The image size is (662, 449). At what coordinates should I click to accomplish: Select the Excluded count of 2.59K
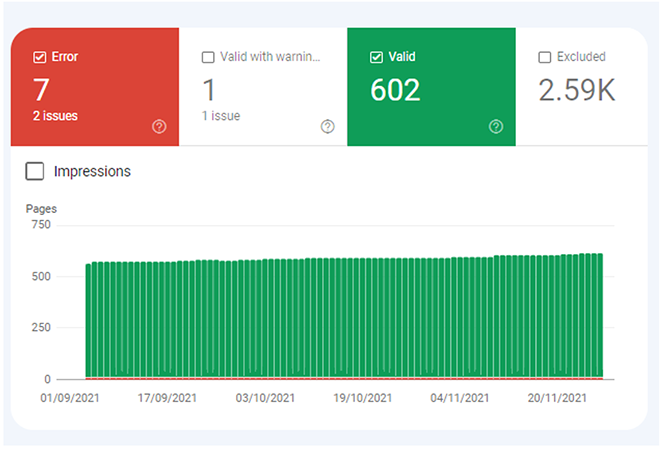pos(577,90)
